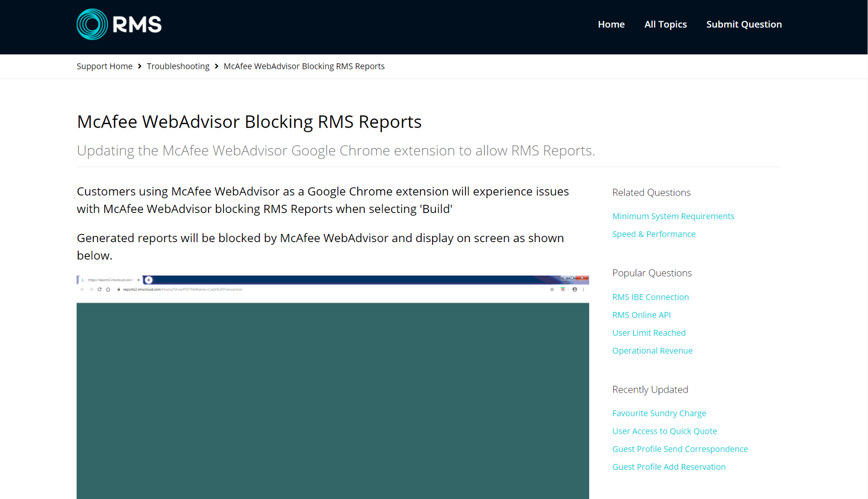Open the All Topics menu item

click(x=665, y=24)
